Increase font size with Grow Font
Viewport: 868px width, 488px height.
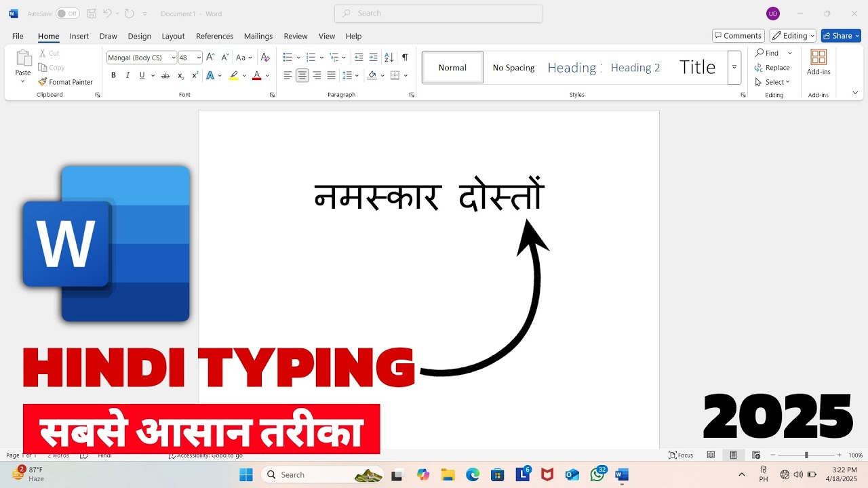210,58
